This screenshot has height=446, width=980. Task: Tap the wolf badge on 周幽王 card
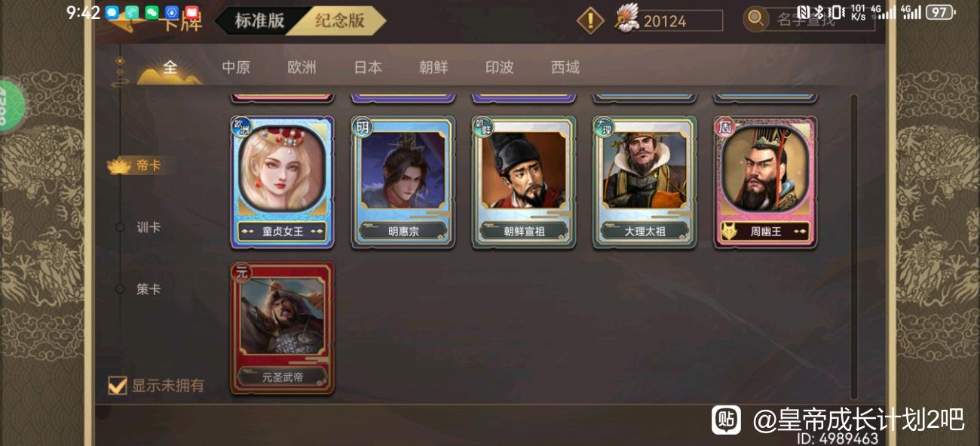point(728,232)
